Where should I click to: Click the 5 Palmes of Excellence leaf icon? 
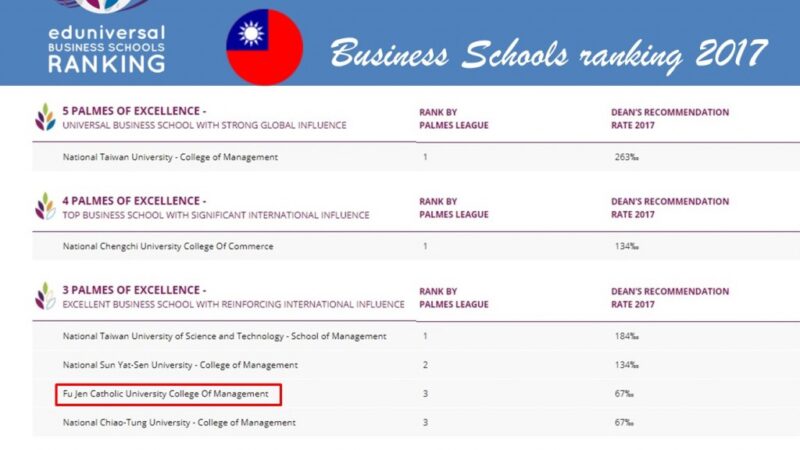tap(45, 117)
